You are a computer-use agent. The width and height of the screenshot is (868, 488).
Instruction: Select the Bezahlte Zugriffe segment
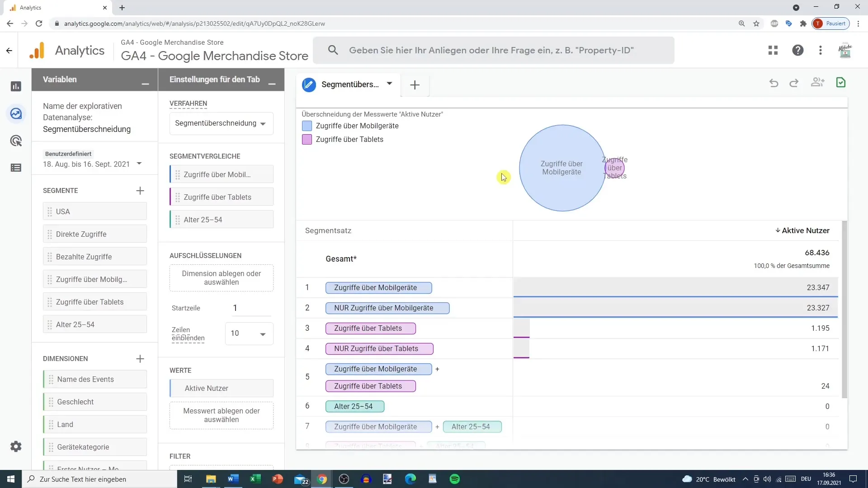pos(95,257)
